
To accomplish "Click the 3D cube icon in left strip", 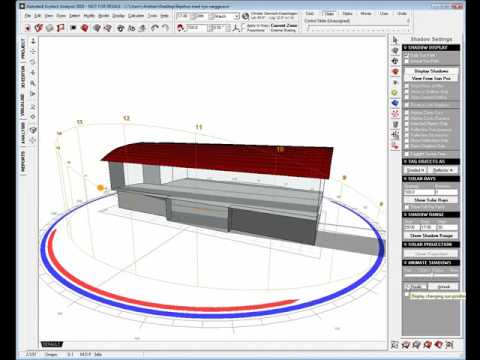I will coord(33,130).
